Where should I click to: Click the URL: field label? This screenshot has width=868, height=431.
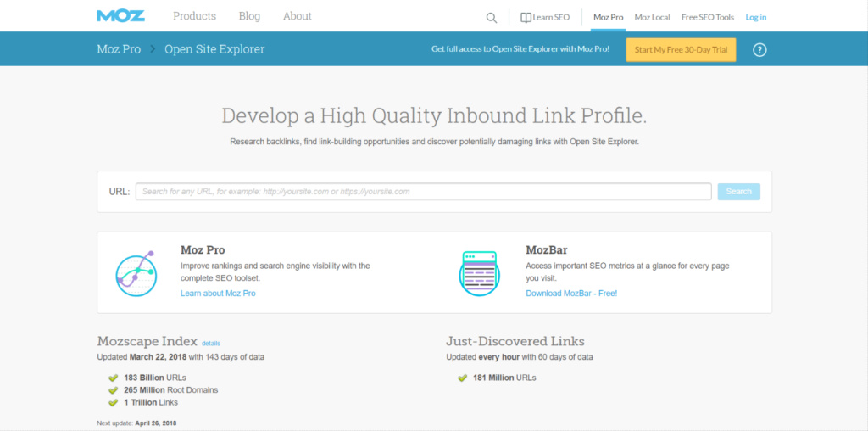(x=120, y=192)
